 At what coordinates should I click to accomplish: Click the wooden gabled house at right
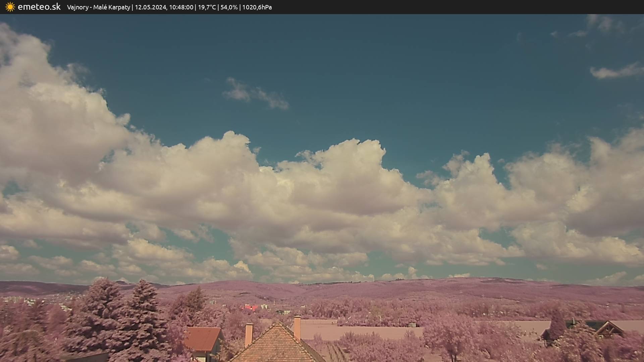coord(609,328)
